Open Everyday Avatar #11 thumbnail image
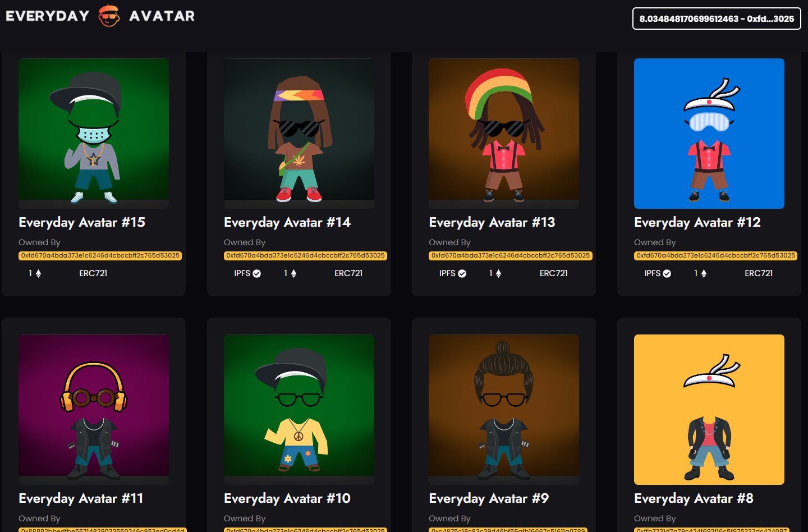Image resolution: width=808 pixels, height=532 pixels. [x=94, y=410]
